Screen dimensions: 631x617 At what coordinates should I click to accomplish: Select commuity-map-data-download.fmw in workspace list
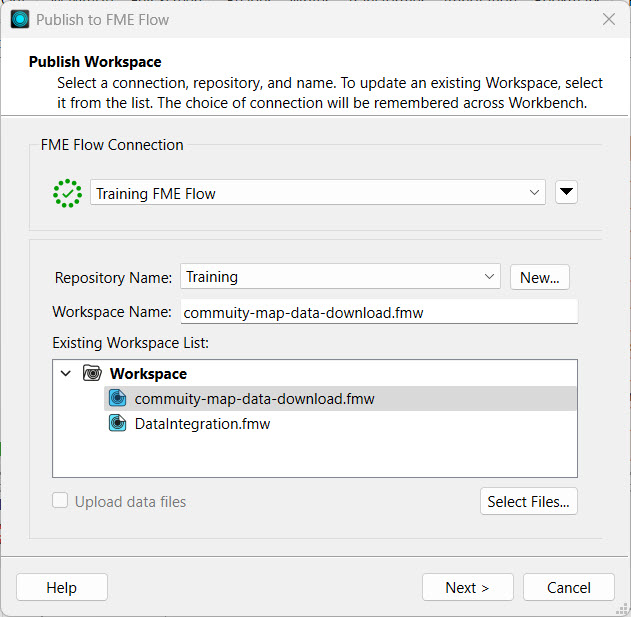coord(254,399)
